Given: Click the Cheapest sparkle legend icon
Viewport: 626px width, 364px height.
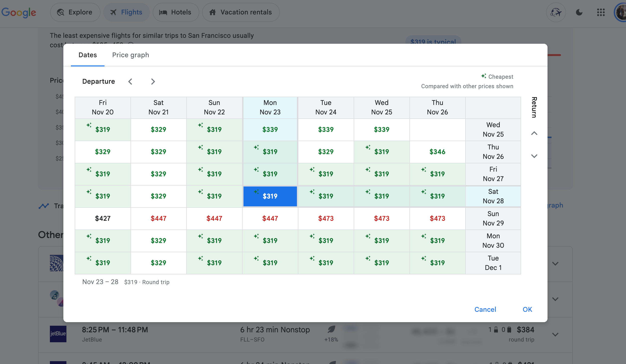Looking at the screenshot, I should 483,76.
